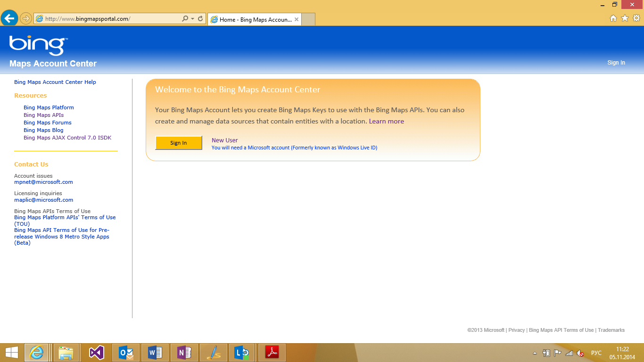Open the blue pen app on the taskbar
Viewport: 644px width, 362px height.
214,353
